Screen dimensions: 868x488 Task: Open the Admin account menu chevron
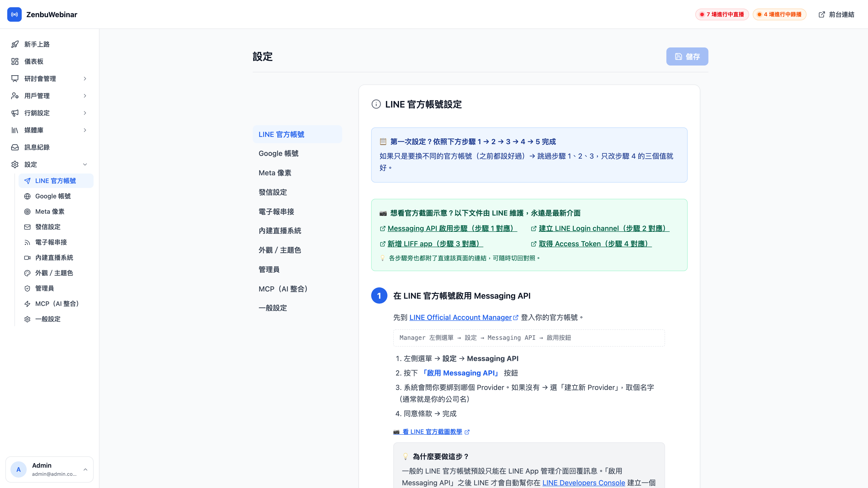coord(85,469)
